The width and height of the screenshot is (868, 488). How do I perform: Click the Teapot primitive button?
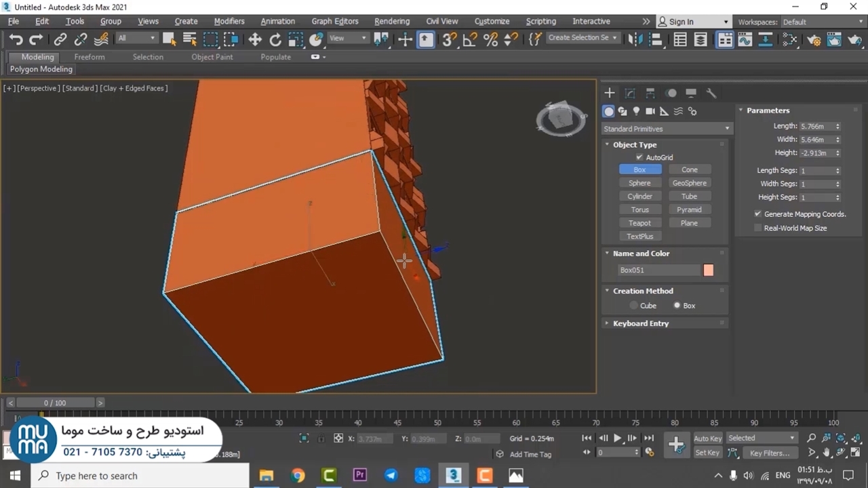click(639, 223)
